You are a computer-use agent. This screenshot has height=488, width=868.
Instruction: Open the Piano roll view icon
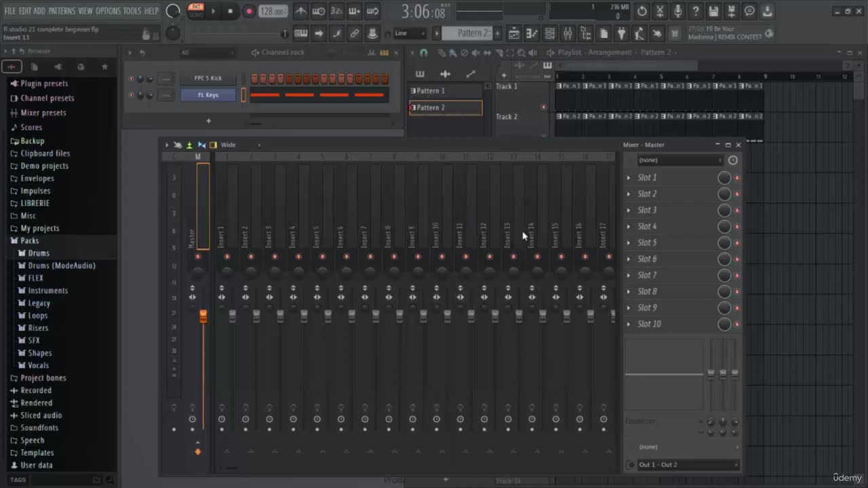pos(532,33)
